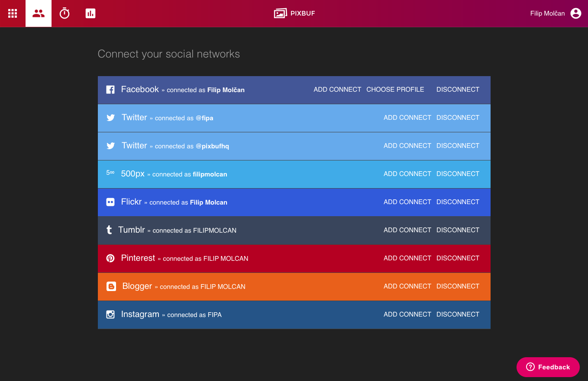
Task: Open the statistics chart icon
Action: (x=90, y=13)
